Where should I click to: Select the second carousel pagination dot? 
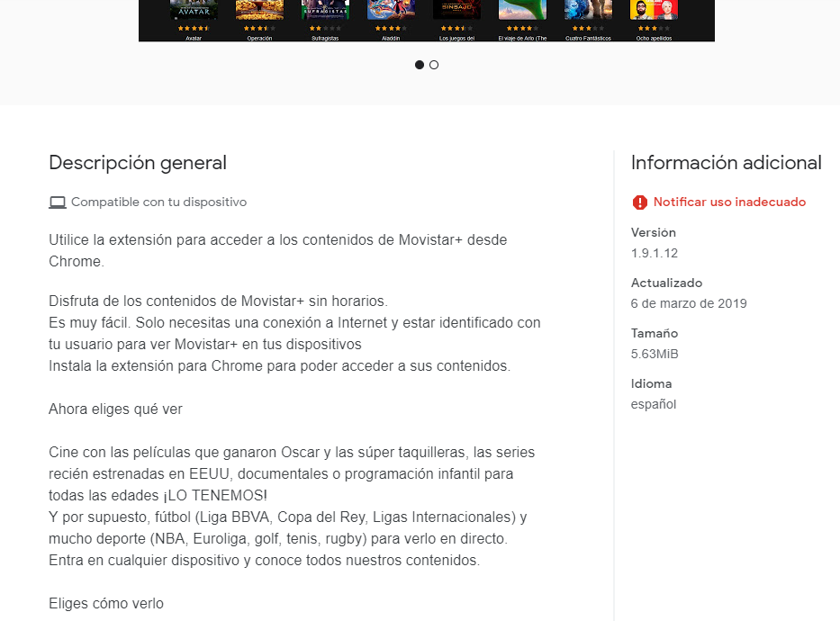[x=434, y=65]
